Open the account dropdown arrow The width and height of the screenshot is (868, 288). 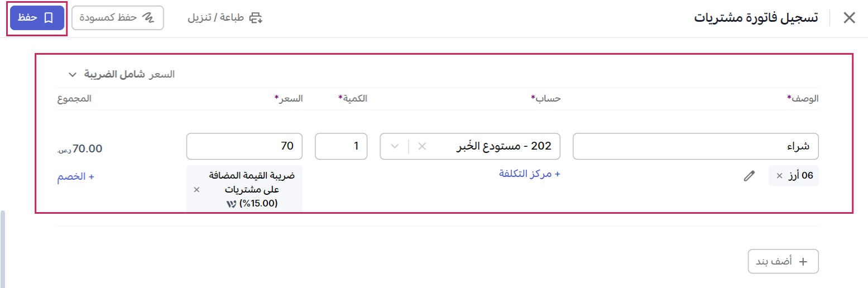click(x=395, y=146)
